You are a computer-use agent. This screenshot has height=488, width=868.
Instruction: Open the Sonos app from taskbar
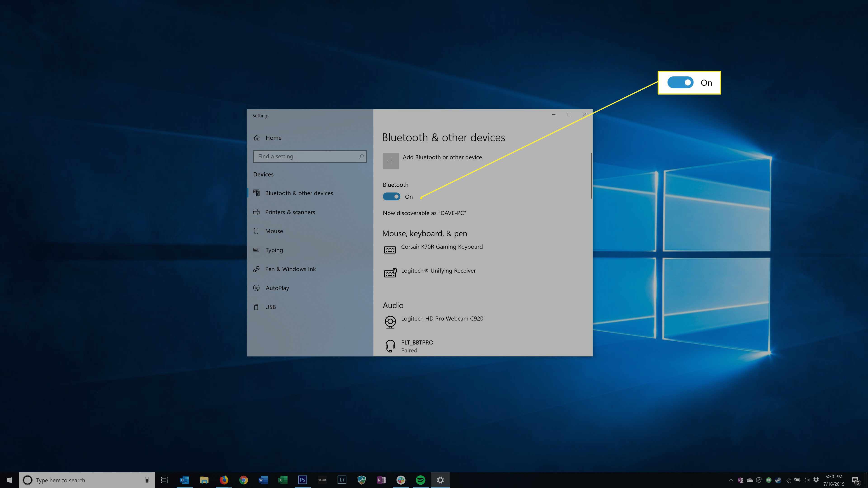pyautogui.click(x=322, y=480)
